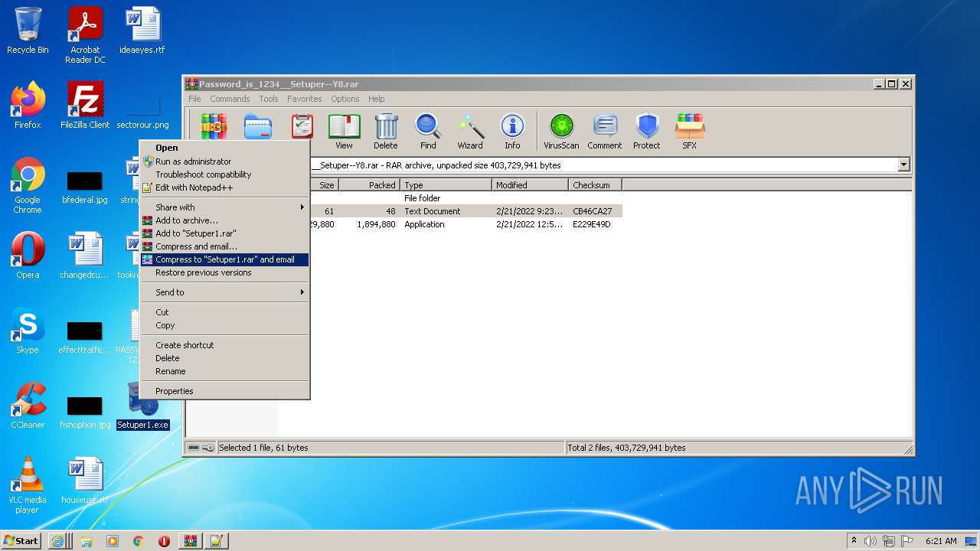The image size is (980, 551).
Task: Select the Skype desktop shortcut
Action: tap(28, 331)
